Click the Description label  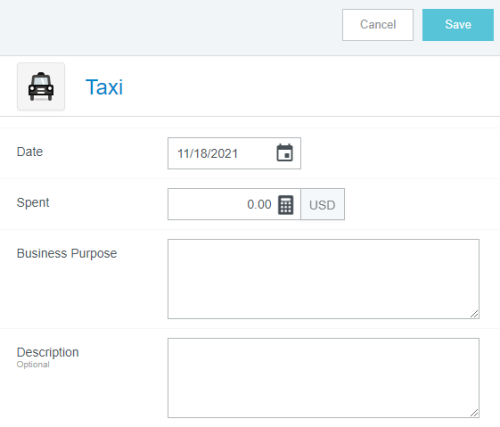[x=48, y=352]
